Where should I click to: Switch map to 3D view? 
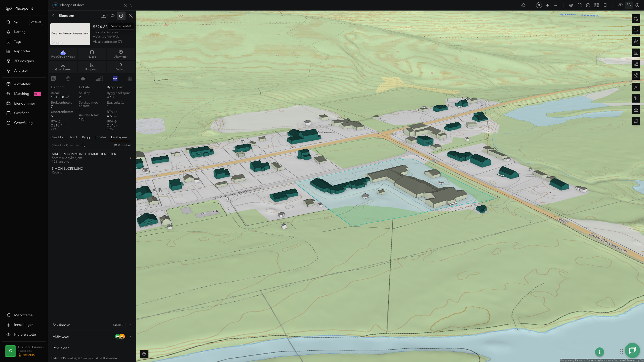[629, 5]
